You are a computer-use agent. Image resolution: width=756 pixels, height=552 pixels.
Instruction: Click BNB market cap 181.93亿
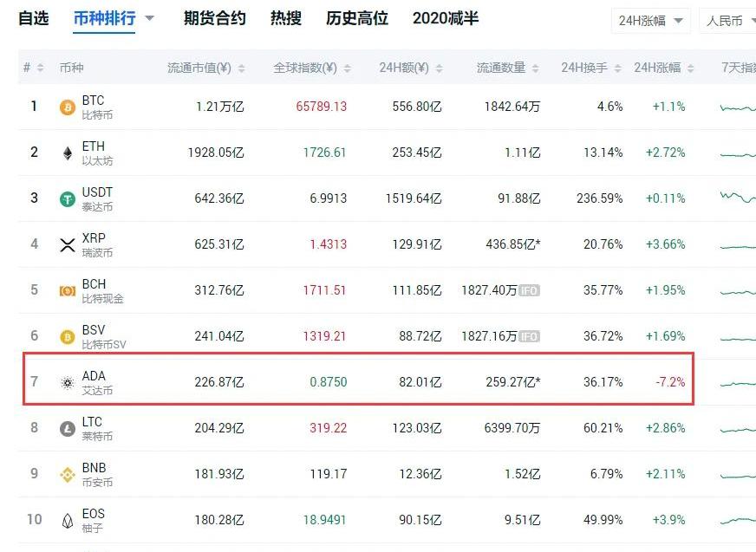point(219,474)
